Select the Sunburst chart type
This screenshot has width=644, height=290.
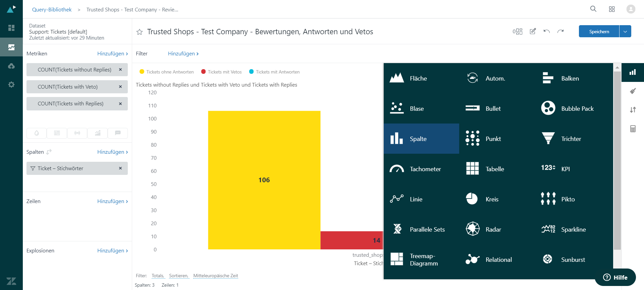pos(573,259)
